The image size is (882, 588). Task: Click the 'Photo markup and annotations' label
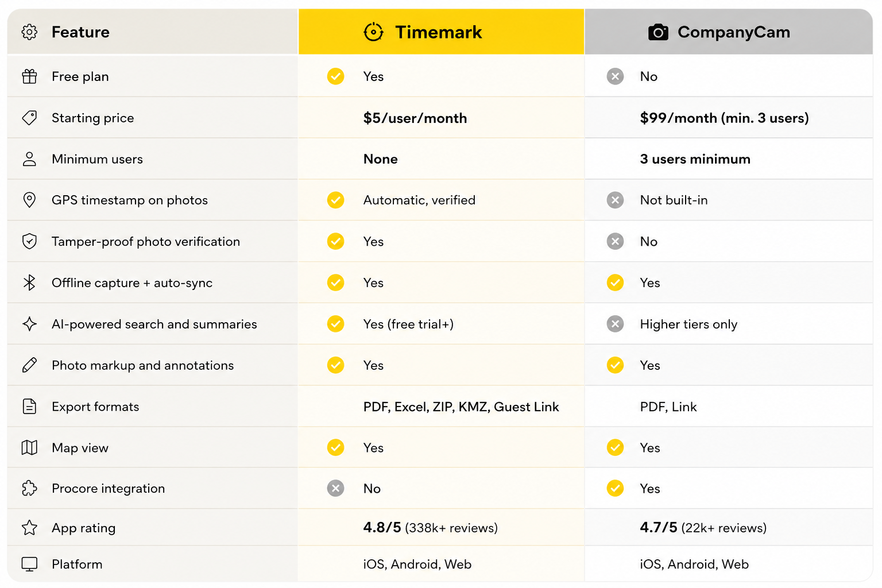[143, 366]
